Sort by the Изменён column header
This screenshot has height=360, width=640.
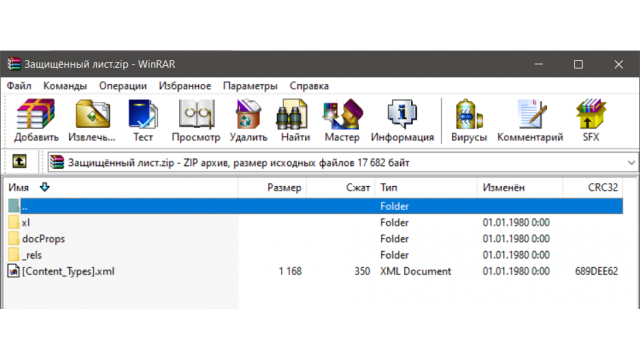tap(520, 187)
